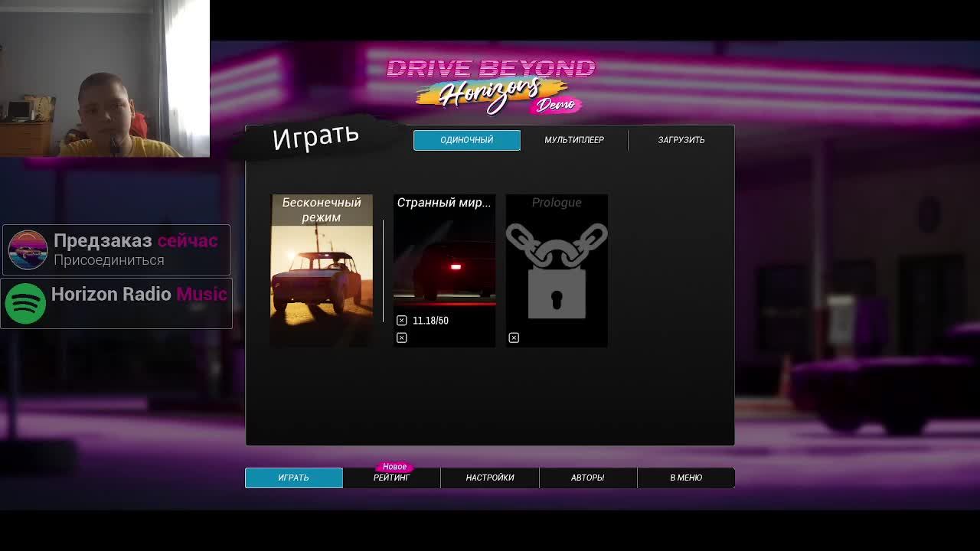This screenshot has width=980, height=551.
Task: Click the lower x icon on Странный мир card
Action: tap(401, 337)
